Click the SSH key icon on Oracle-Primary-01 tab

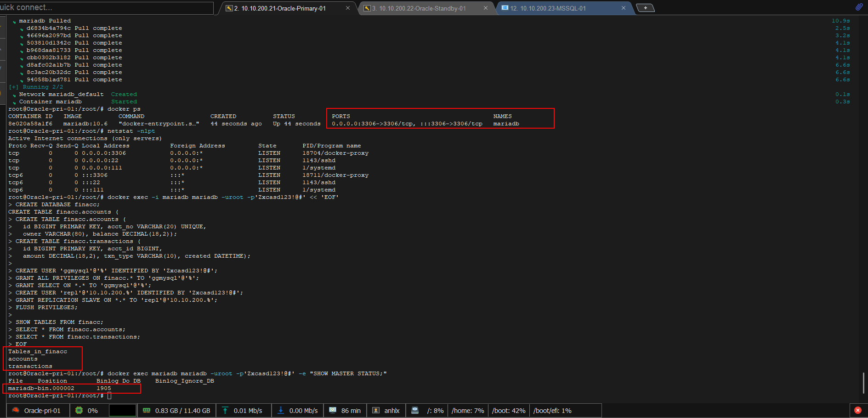[229, 8]
